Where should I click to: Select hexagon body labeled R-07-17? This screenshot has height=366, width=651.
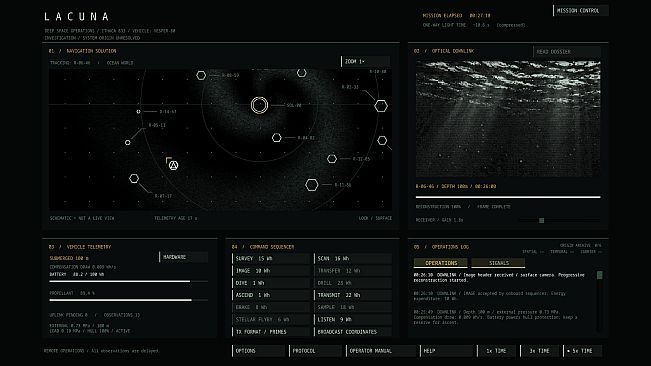134,178
